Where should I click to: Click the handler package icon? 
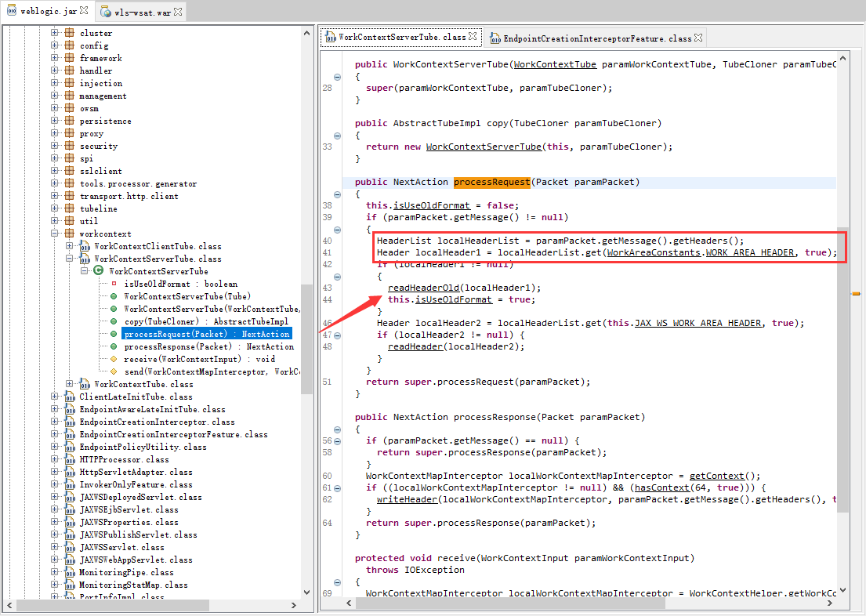tap(70, 71)
